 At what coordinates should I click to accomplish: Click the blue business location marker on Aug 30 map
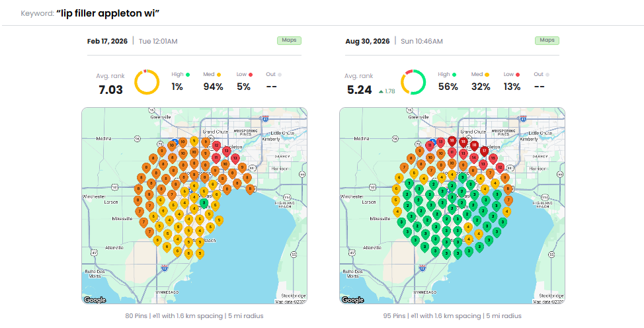(432, 142)
